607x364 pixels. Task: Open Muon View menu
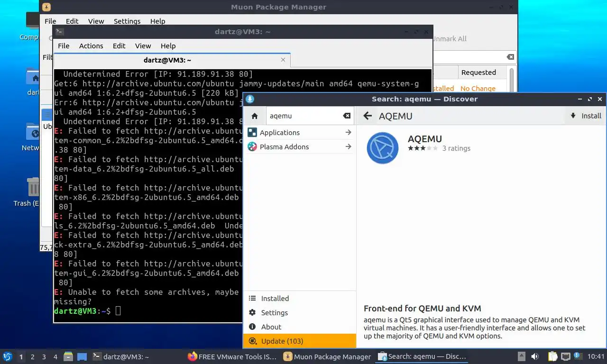coord(96,21)
